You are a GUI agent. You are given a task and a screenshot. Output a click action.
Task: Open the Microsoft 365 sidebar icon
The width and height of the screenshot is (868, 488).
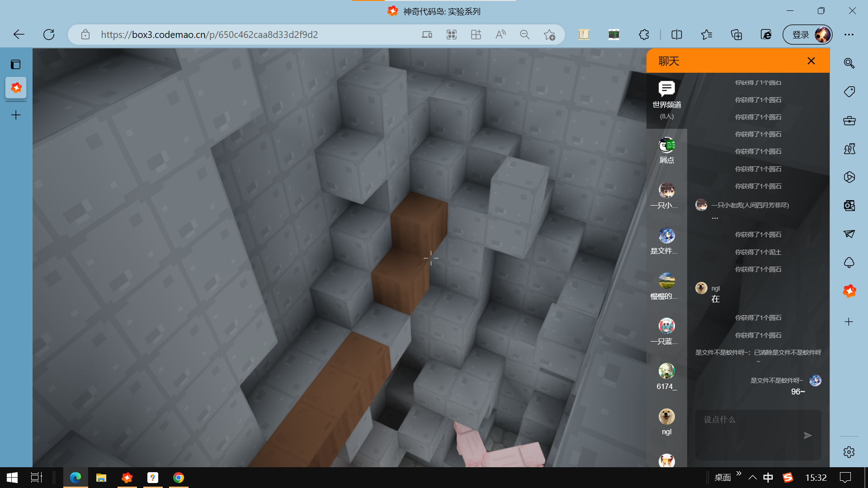point(849,177)
